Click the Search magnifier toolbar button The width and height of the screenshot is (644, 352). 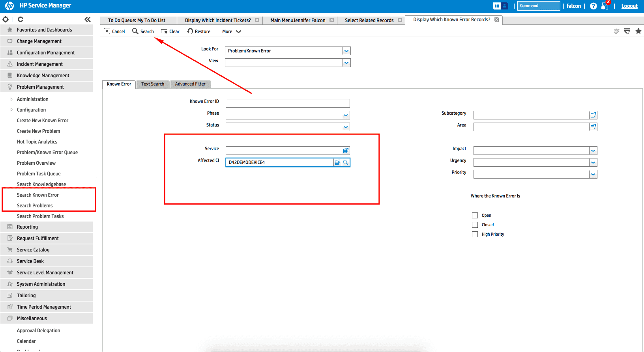pyautogui.click(x=143, y=31)
